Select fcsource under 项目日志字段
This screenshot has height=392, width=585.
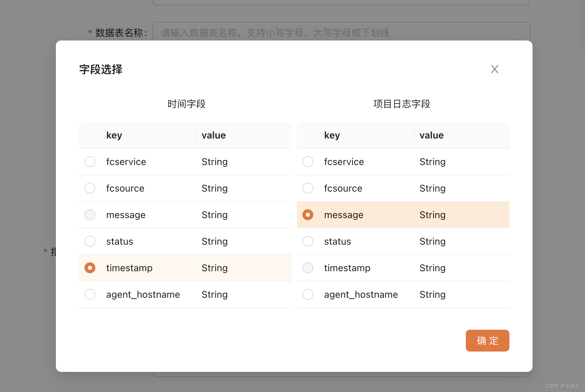point(307,188)
